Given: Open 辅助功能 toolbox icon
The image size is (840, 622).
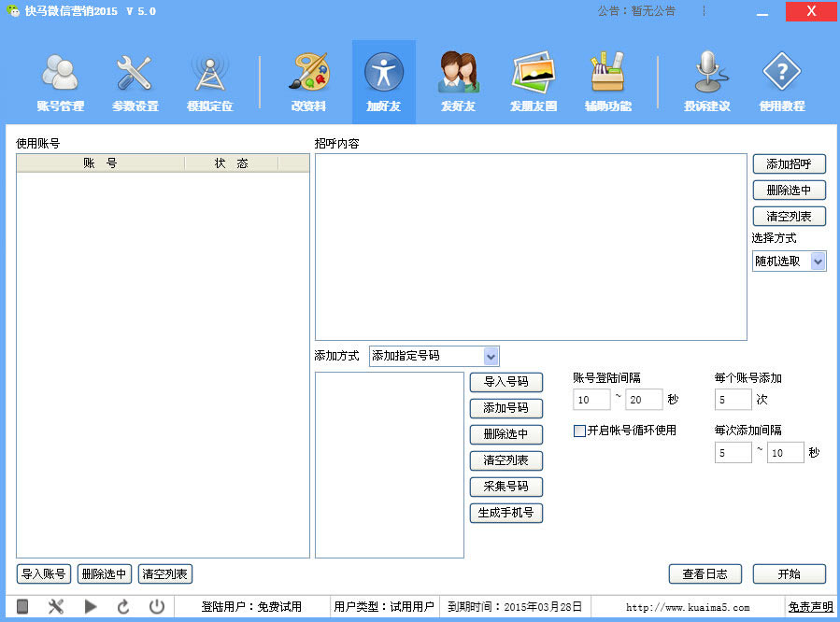Looking at the screenshot, I should [607, 75].
